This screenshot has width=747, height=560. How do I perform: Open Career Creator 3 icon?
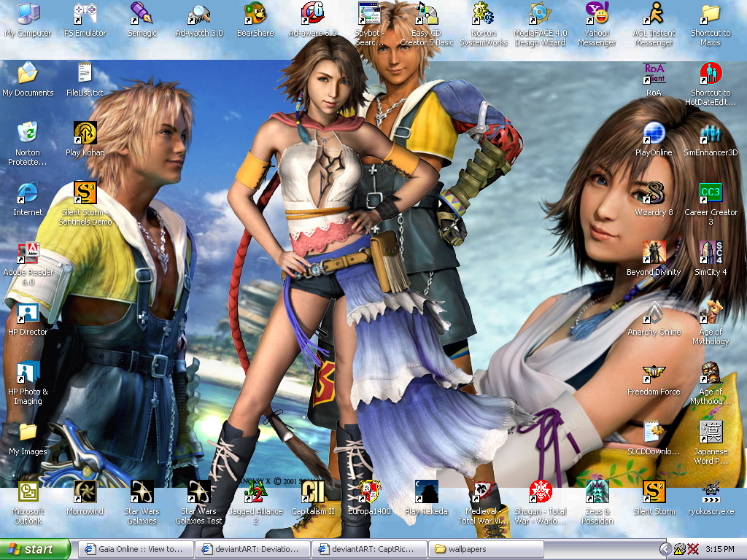click(x=711, y=203)
